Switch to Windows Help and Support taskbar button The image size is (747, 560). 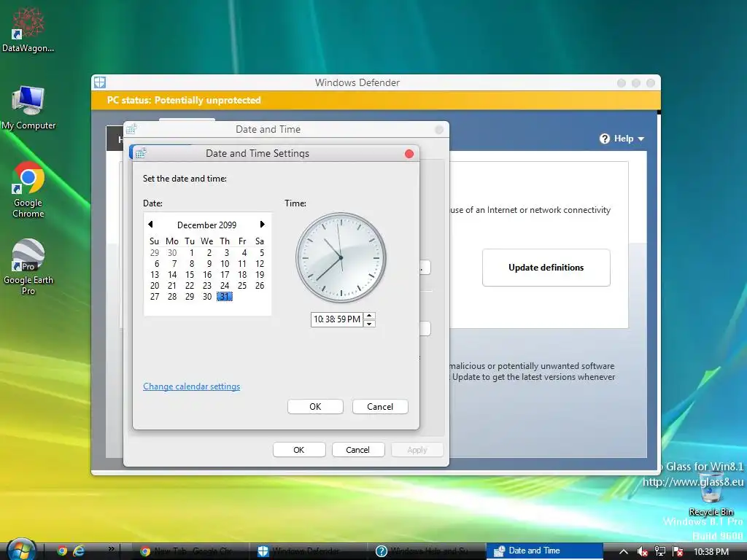click(x=426, y=551)
